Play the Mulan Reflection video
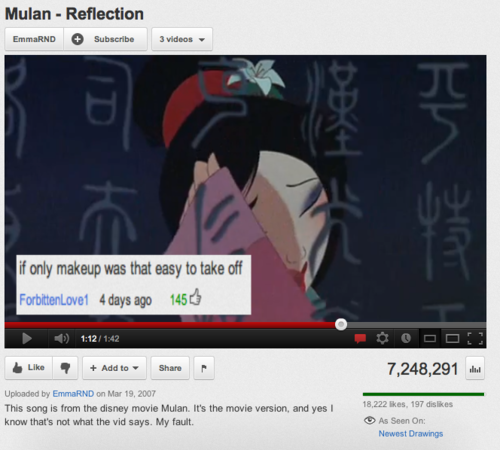500x450 pixels. 27,339
